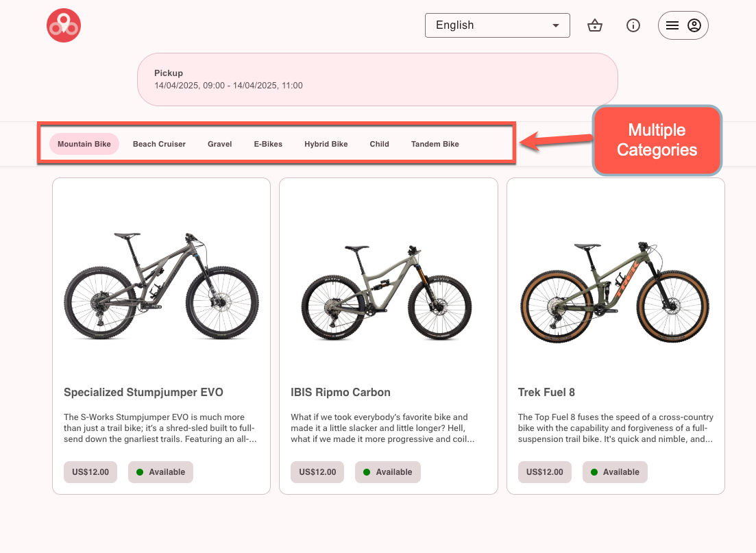Click the Specialized Stumpjumper description text
This screenshot has height=553, width=756.
pos(160,428)
